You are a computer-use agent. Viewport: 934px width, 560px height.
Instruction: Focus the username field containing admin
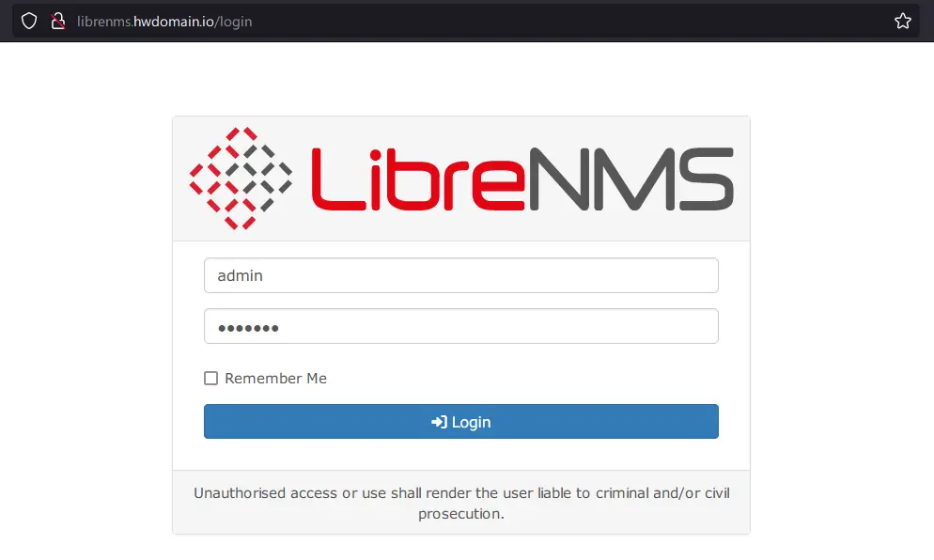pos(461,275)
